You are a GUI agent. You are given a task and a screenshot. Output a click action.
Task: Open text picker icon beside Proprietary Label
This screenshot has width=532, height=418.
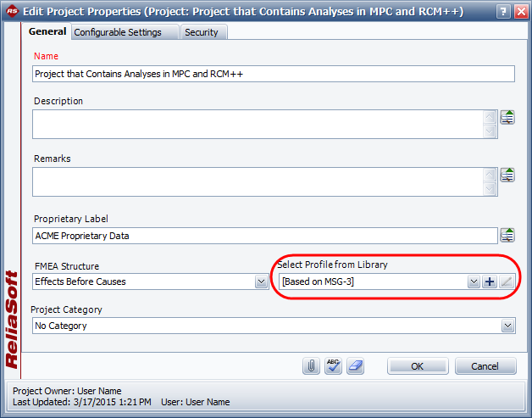tap(507, 235)
